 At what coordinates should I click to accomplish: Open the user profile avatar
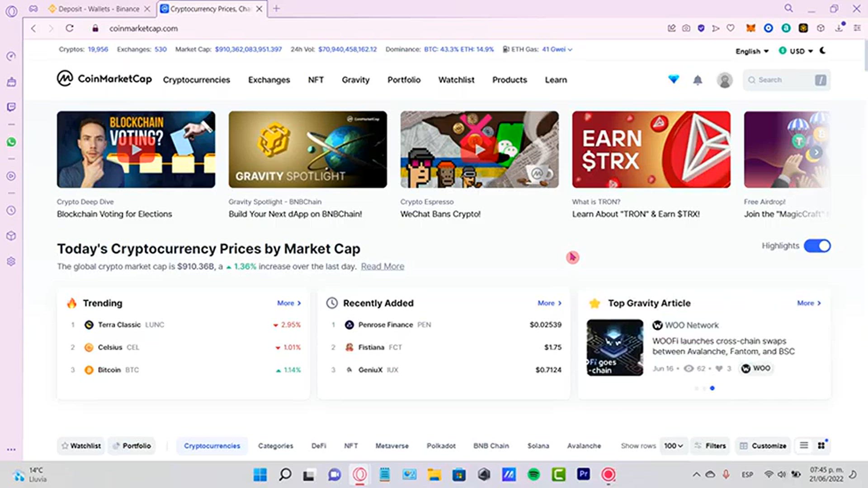point(725,80)
